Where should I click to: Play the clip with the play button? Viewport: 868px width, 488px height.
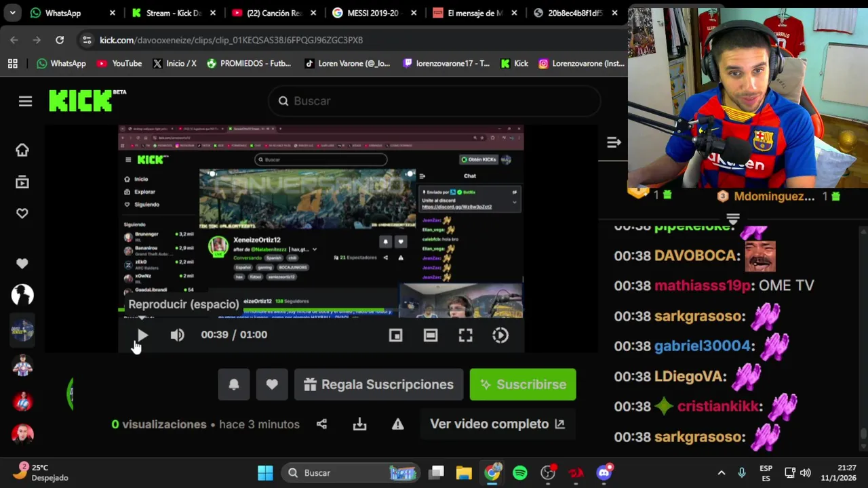coord(142,335)
